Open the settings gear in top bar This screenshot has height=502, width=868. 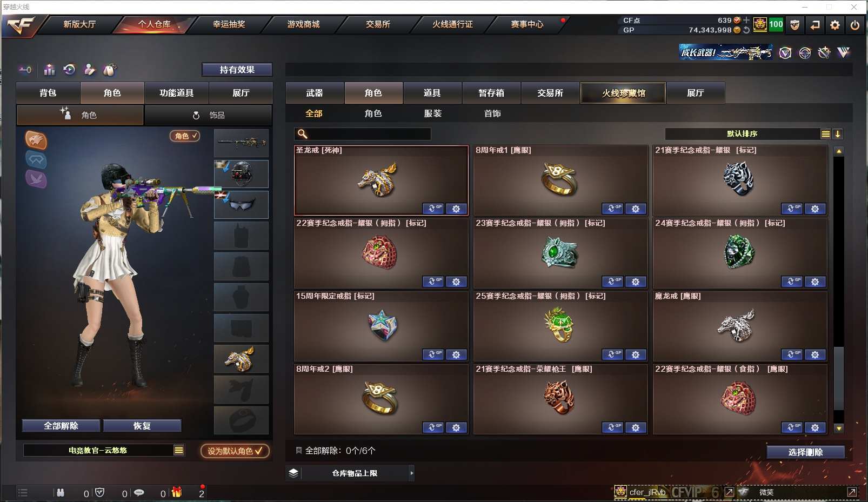coord(834,25)
